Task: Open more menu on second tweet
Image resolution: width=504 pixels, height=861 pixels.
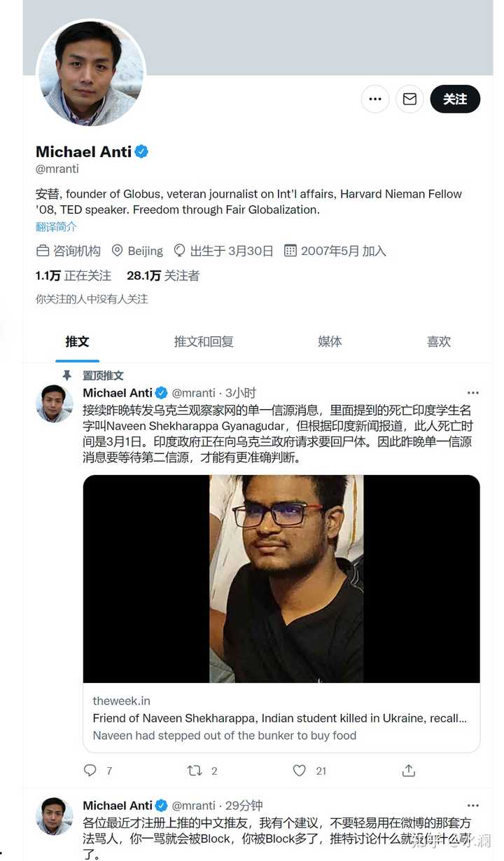Action: tap(473, 806)
